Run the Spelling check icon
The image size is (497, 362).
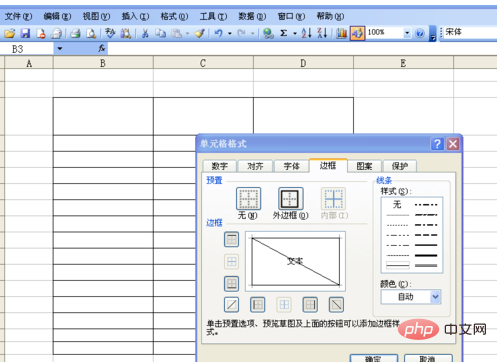click(x=110, y=33)
